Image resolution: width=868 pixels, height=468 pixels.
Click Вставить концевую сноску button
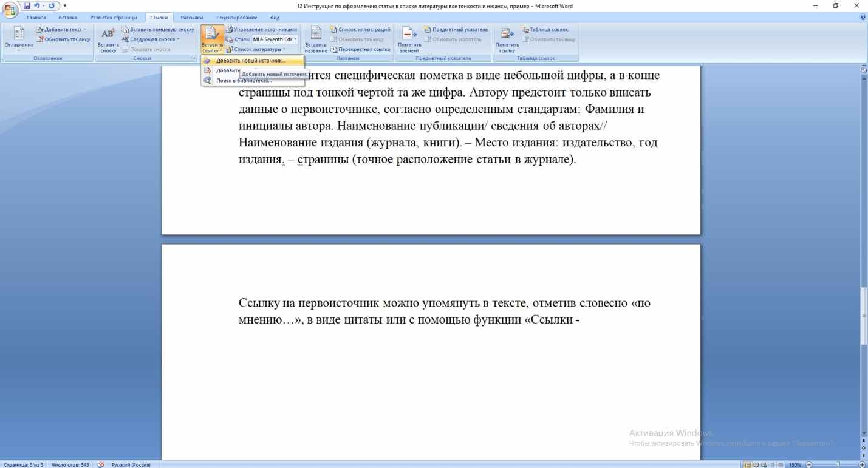tap(158, 30)
